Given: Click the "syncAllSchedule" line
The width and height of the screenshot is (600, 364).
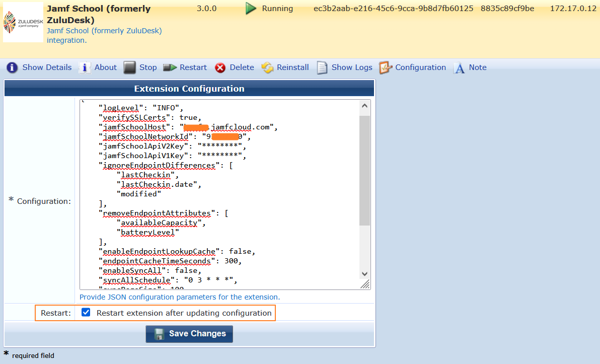Looking at the screenshot, I should pyautogui.click(x=168, y=280).
